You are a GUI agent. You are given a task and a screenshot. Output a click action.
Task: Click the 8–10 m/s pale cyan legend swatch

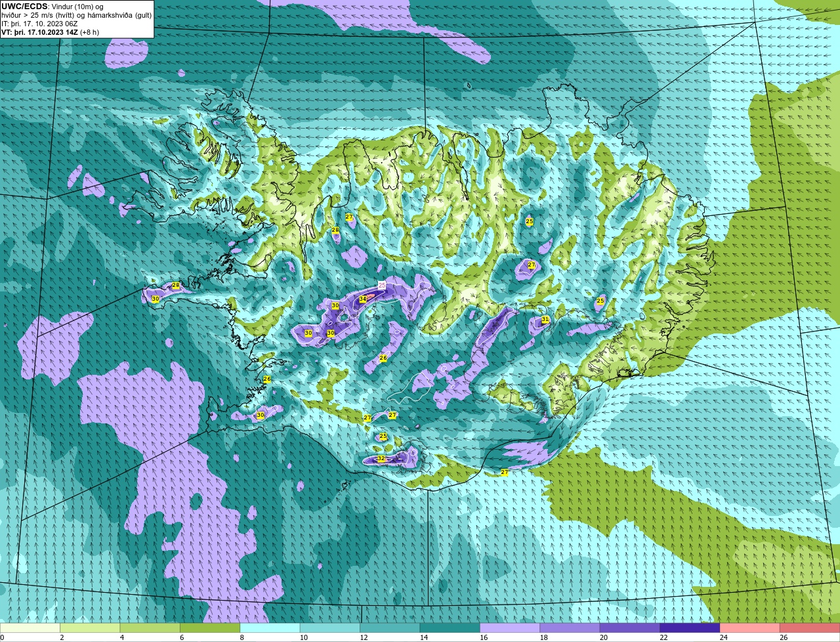tap(270, 628)
